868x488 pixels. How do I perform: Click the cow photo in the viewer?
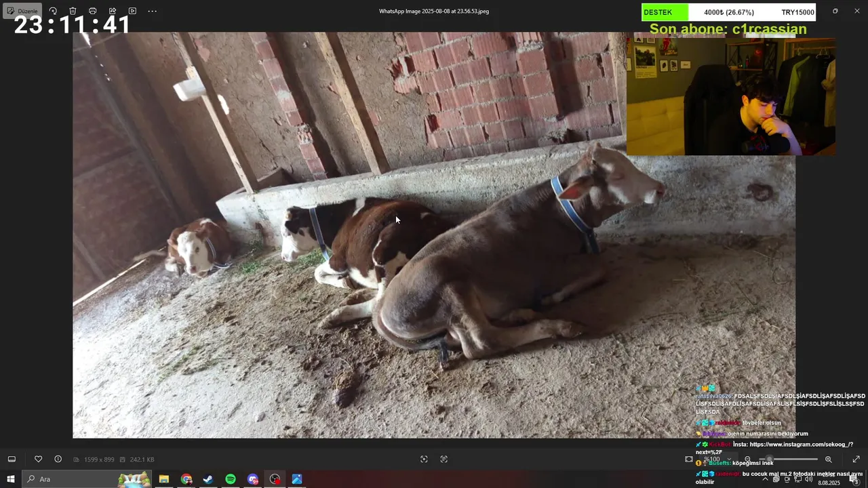point(434,235)
